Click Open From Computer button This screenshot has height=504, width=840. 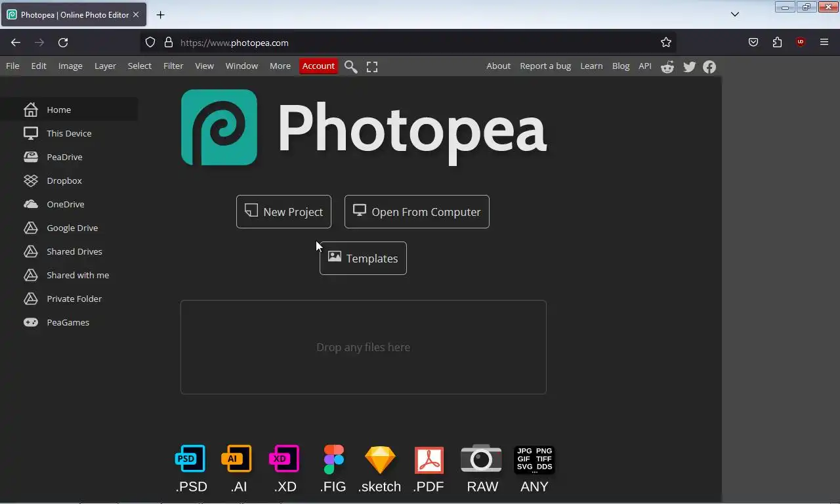point(417,212)
